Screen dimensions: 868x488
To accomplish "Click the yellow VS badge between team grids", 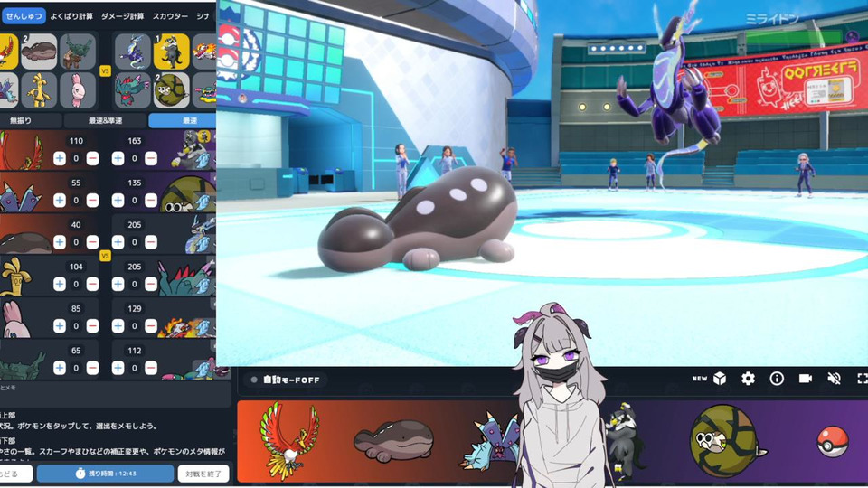I will [105, 70].
